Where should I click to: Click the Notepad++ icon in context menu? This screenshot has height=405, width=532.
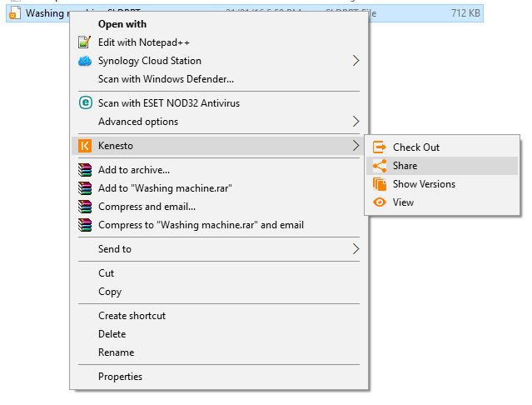[84, 42]
